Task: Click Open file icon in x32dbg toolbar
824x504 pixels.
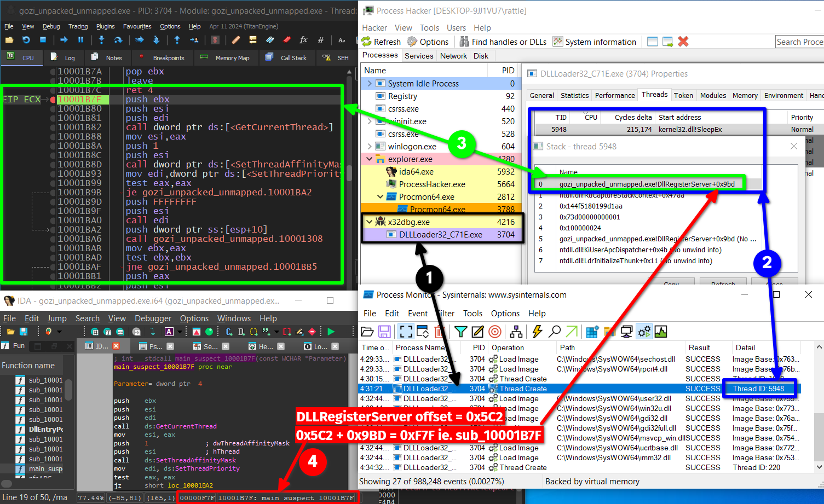Action: click(x=9, y=40)
